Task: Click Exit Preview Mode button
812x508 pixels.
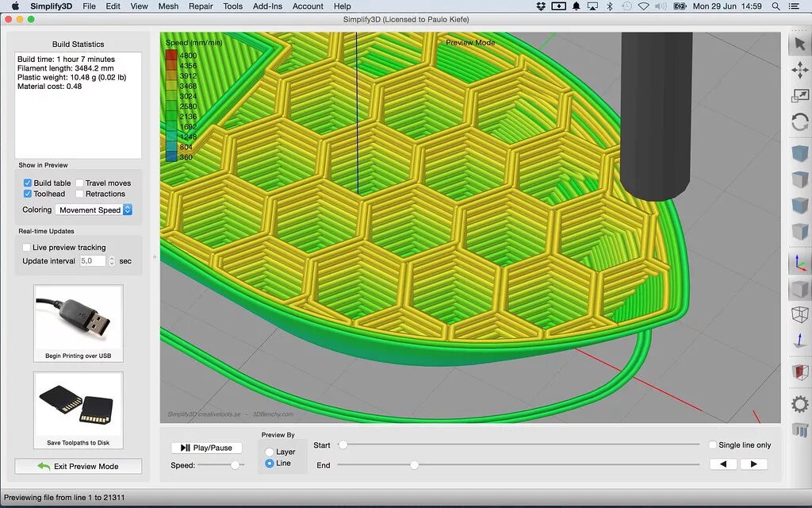Action: [79, 466]
